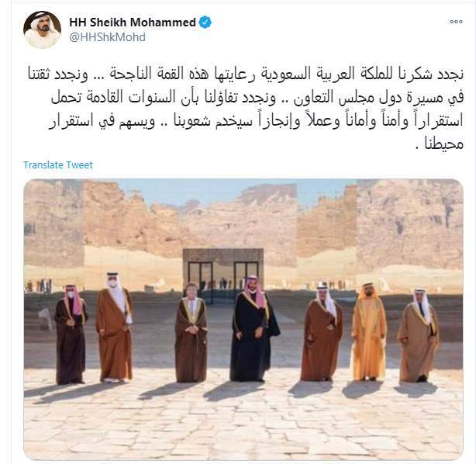Screen dimensions: 476x464
Task: Open the profile avatar picture
Action: coord(42,29)
